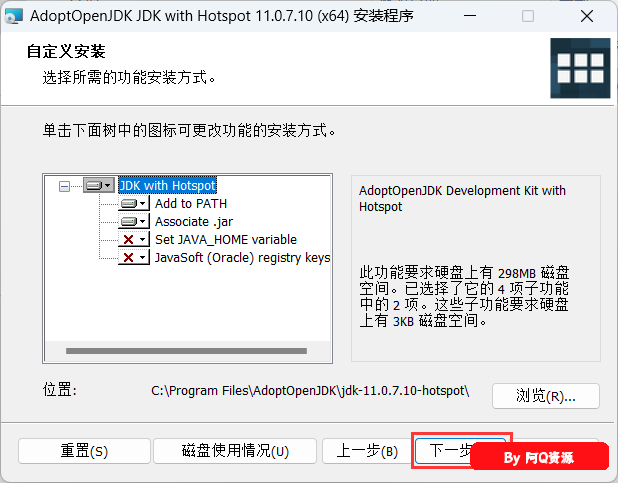Image resolution: width=618 pixels, height=483 pixels.
Task: Select JavaSoft (Oracle) registry keys label
Action: click(242, 257)
